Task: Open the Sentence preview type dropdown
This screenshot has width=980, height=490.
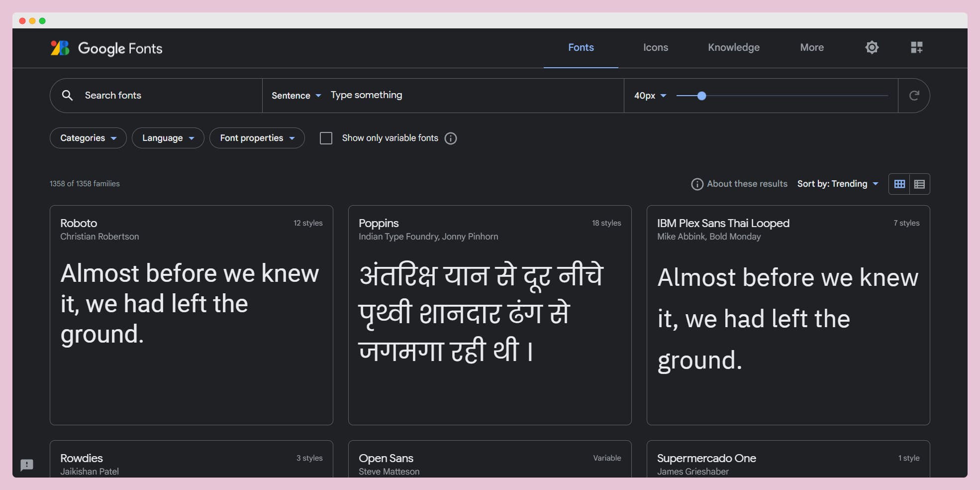Action: (x=296, y=96)
